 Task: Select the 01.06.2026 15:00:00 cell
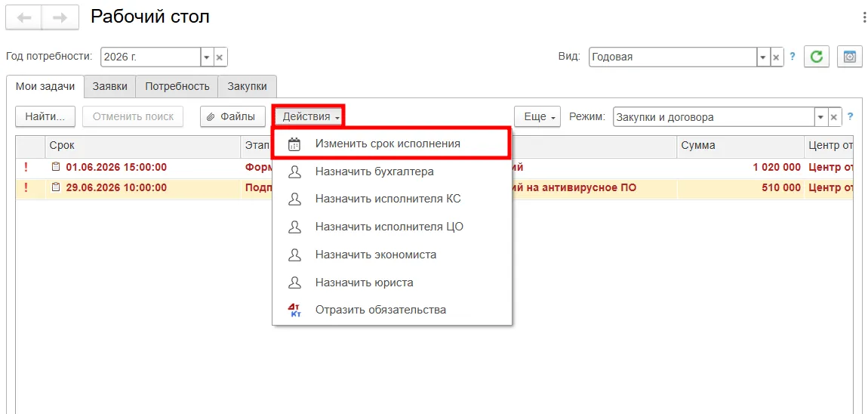(x=142, y=167)
